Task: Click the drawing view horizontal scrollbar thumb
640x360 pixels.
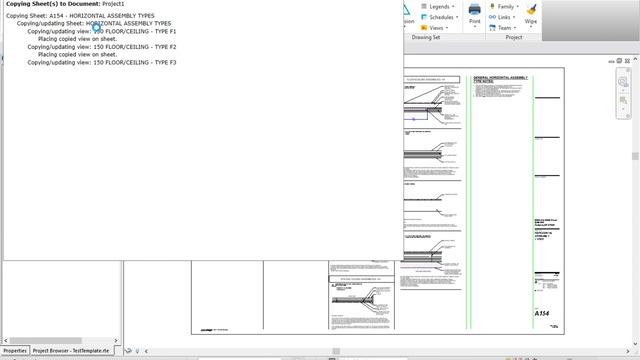Action: [x=336, y=351]
